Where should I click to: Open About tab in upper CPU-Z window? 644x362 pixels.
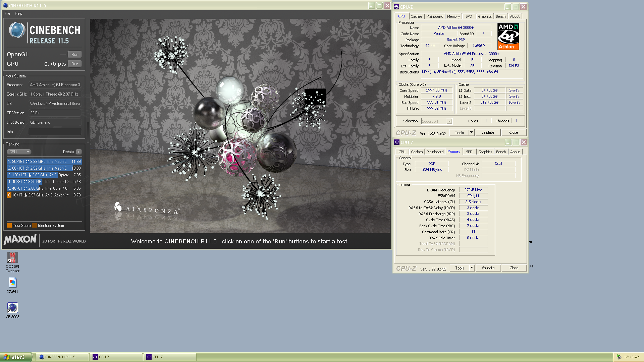click(x=515, y=16)
